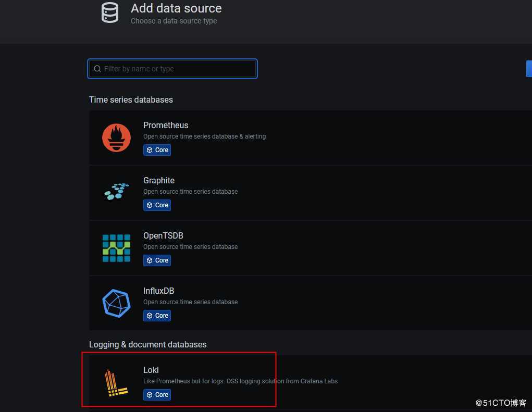532x412 pixels.
Task: Focus the Filter by name or type field
Action: pos(172,69)
